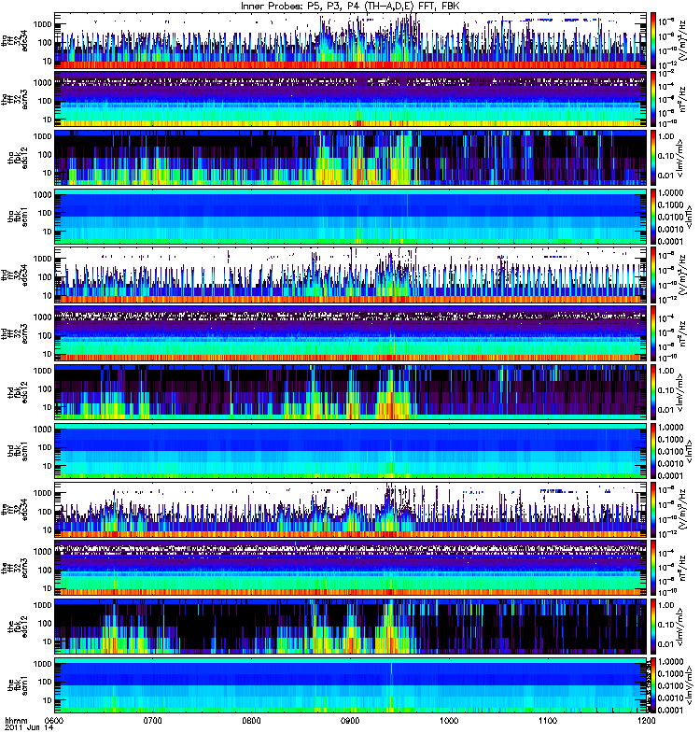Click the color bar beside the fff_32 scm3
Viewport: 700px width, 747px height.
[653, 568]
